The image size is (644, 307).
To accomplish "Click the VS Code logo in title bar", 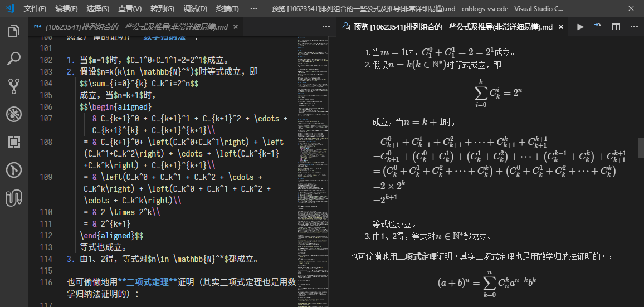I will pyautogui.click(x=12, y=8).
